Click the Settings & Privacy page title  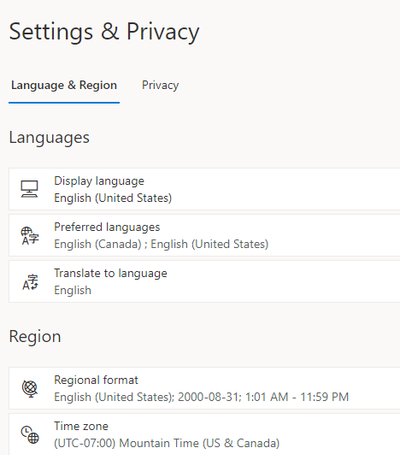tap(104, 32)
